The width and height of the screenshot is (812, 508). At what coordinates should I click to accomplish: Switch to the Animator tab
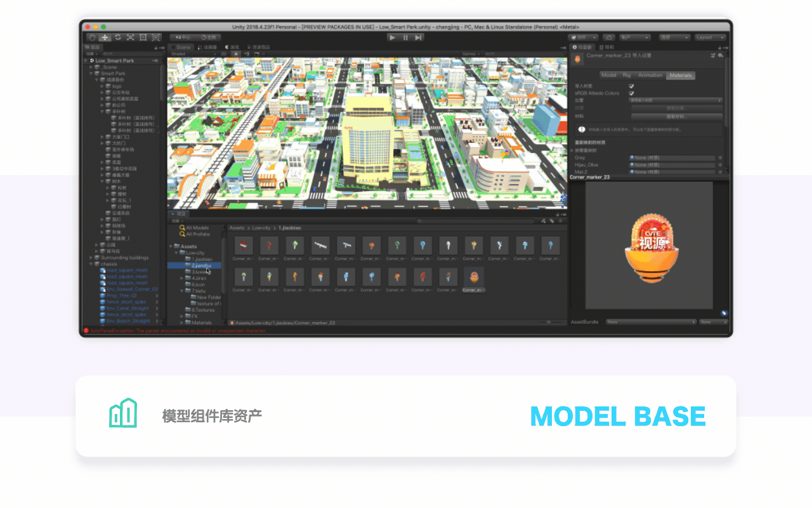click(x=207, y=47)
